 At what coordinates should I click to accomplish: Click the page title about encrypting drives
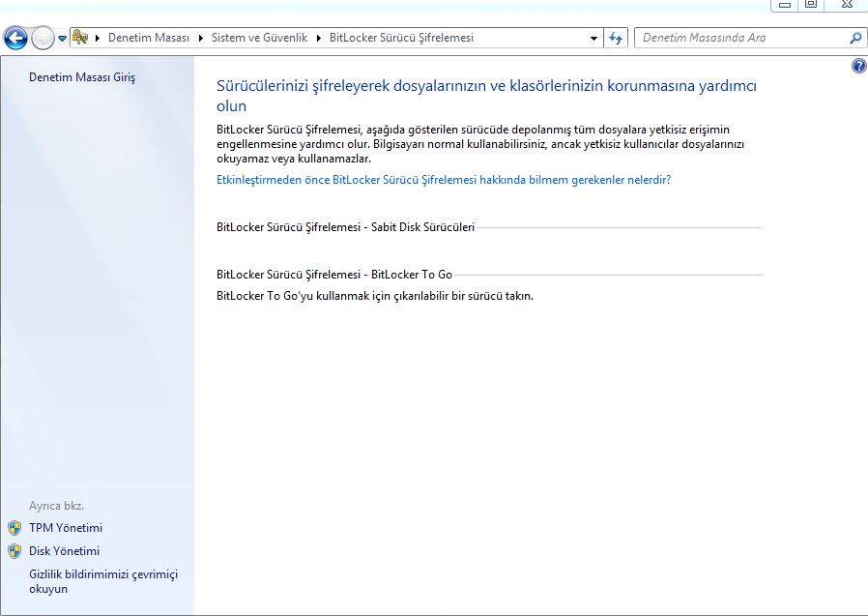click(486, 96)
